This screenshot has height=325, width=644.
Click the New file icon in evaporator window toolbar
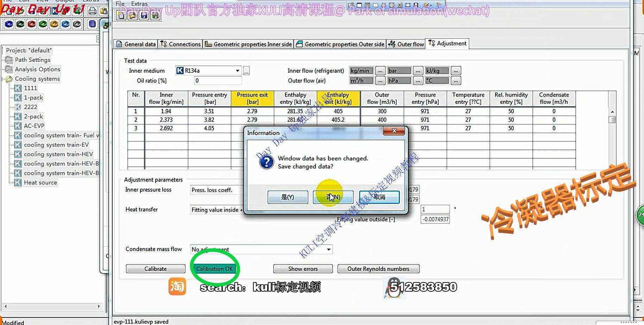pyautogui.click(x=121, y=15)
